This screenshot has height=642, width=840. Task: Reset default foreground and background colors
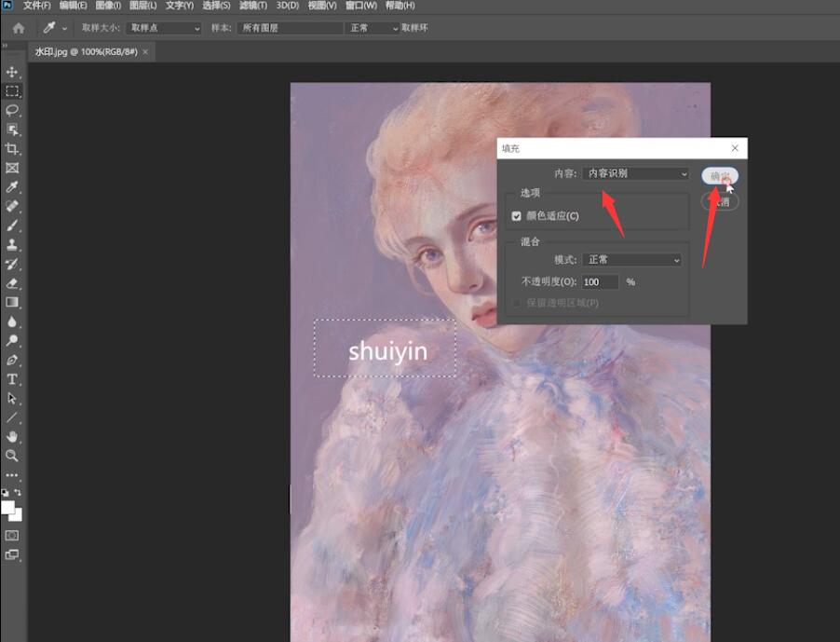point(5,493)
